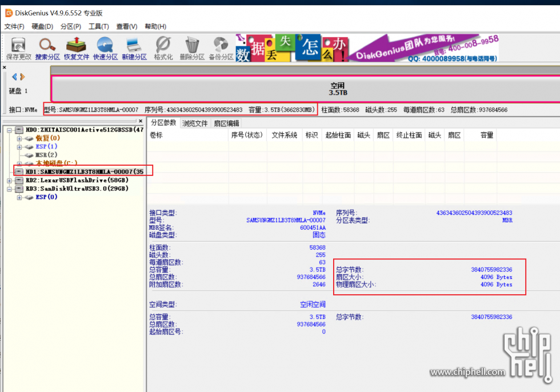This screenshot has height=392, width=560.
Task: Click the 磁盘类型 value 固态
Action: (x=319, y=235)
